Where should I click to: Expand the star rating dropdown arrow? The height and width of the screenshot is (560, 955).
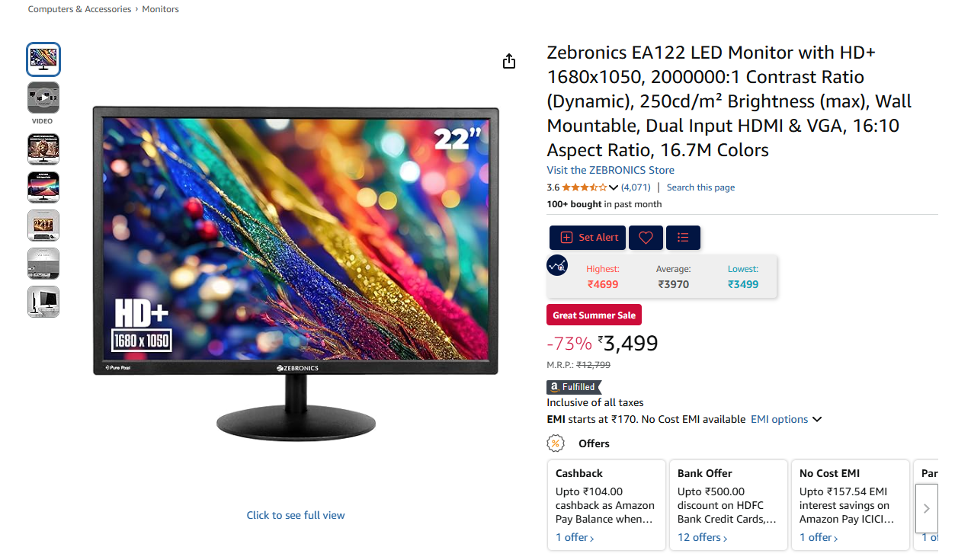614,187
